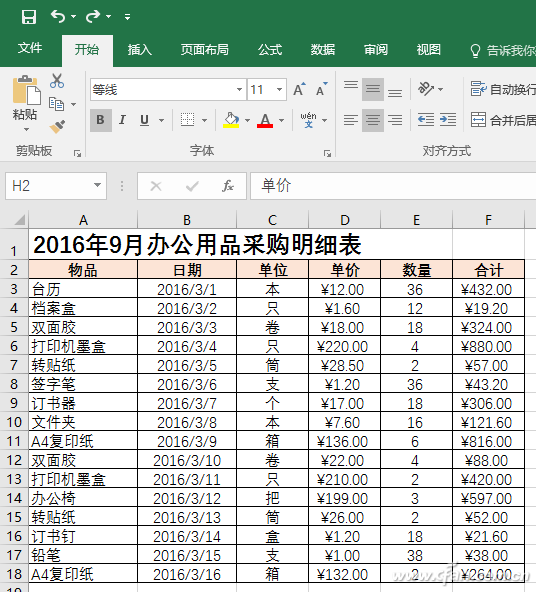Toggle Bold formatting button

pyautogui.click(x=100, y=120)
